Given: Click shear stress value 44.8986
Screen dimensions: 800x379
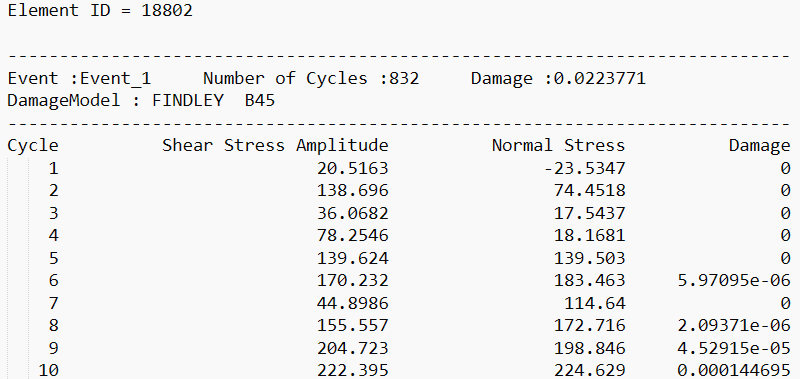Looking at the screenshot, I should point(353,303).
